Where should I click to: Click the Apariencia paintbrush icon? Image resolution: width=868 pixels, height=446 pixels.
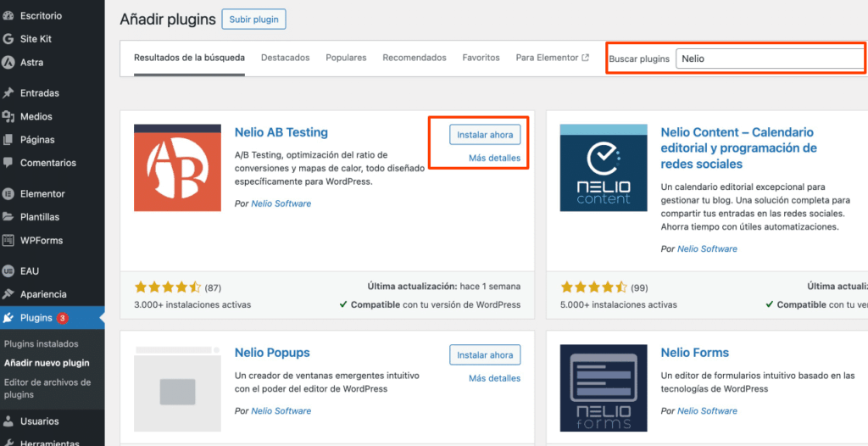pos(8,294)
